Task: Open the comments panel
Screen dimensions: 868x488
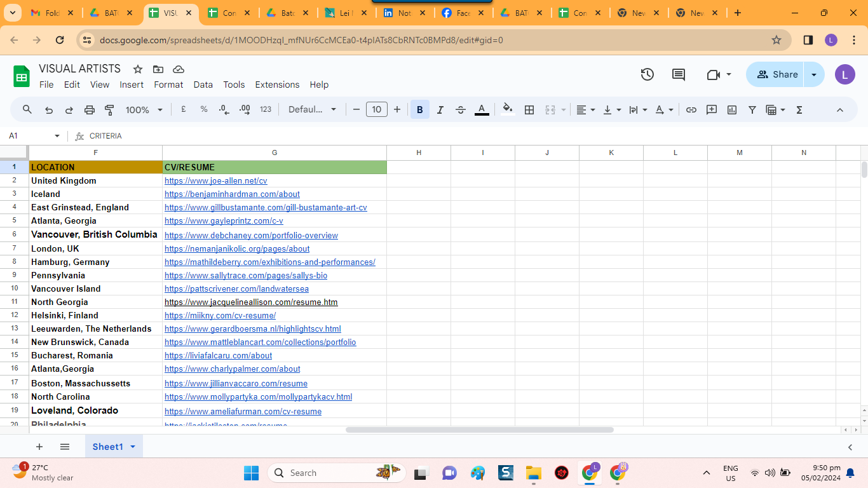Action: coord(679,74)
